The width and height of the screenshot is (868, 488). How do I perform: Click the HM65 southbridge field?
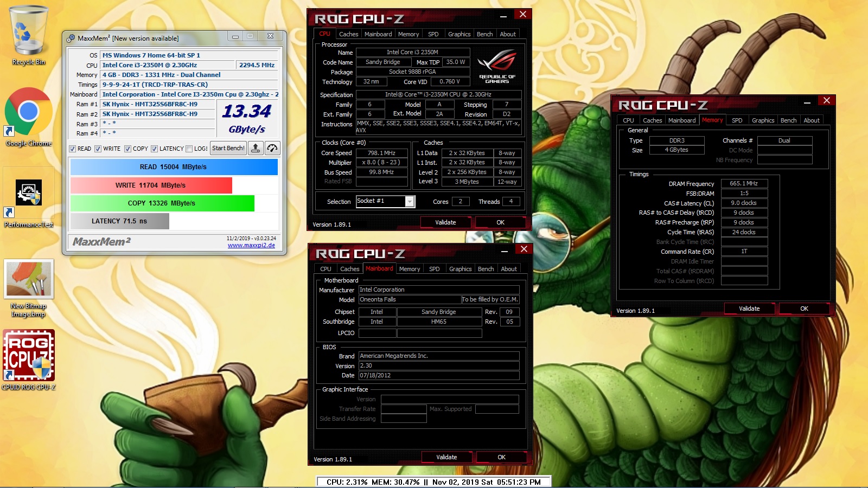(x=439, y=322)
